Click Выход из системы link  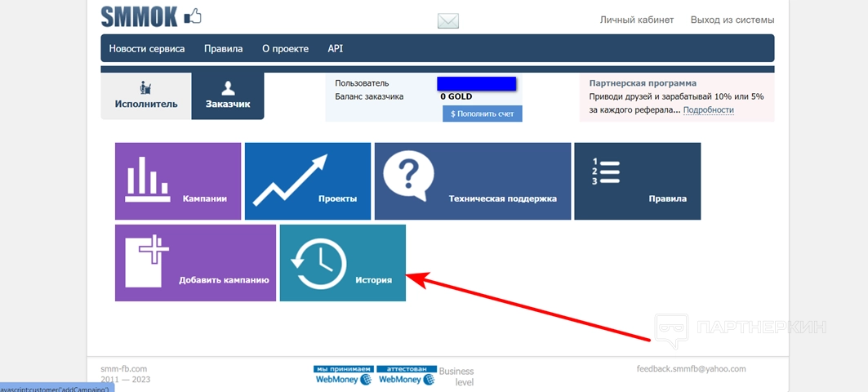click(732, 20)
